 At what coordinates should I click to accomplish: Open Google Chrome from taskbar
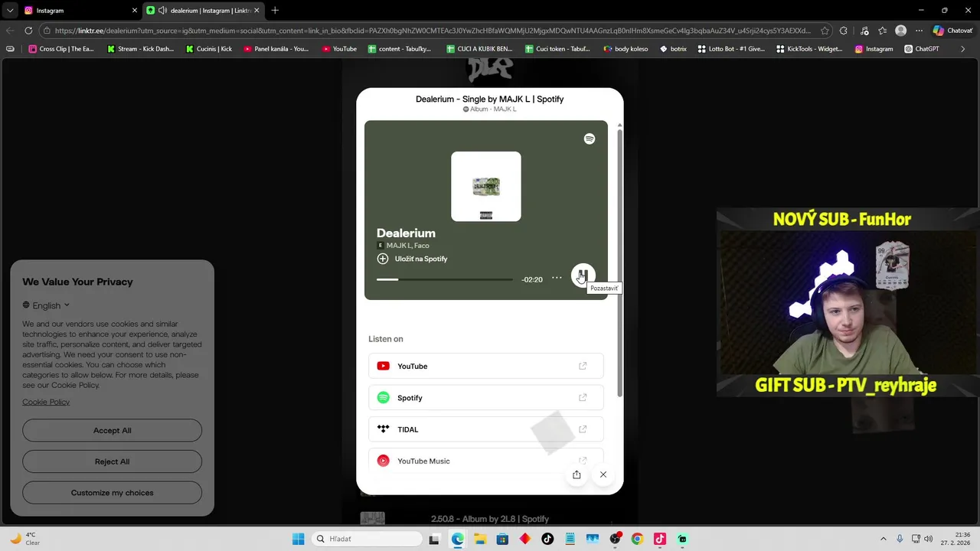[x=637, y=539]
